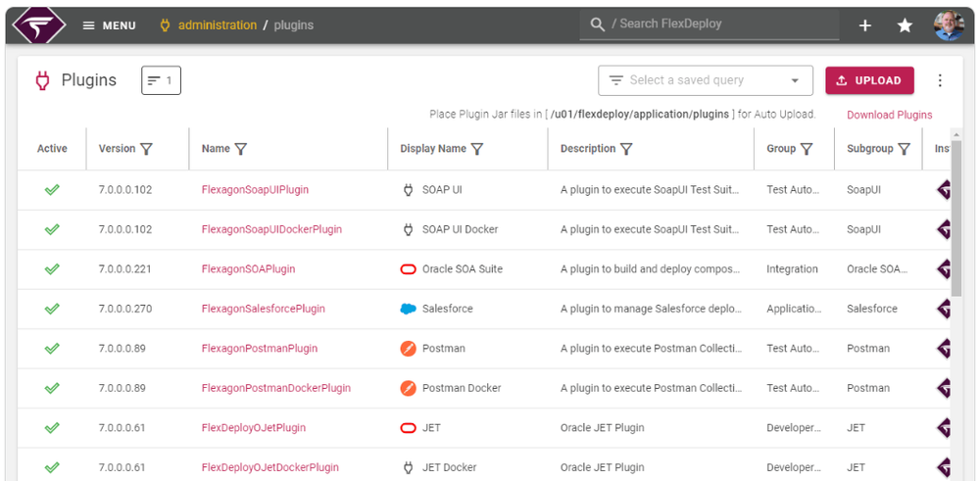Open the hamburger MENU

pyautogui.click(x=110, y=25)
